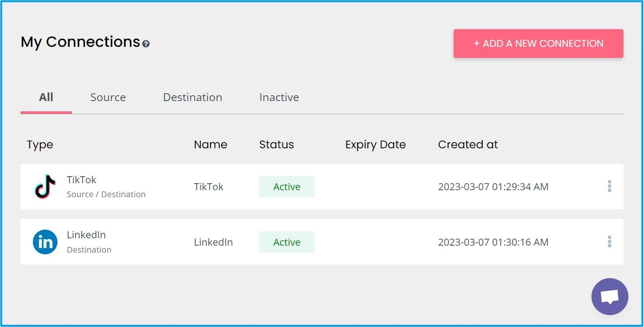Click Active status badge for TikTok
644x327 pixels.
[287, 187]
